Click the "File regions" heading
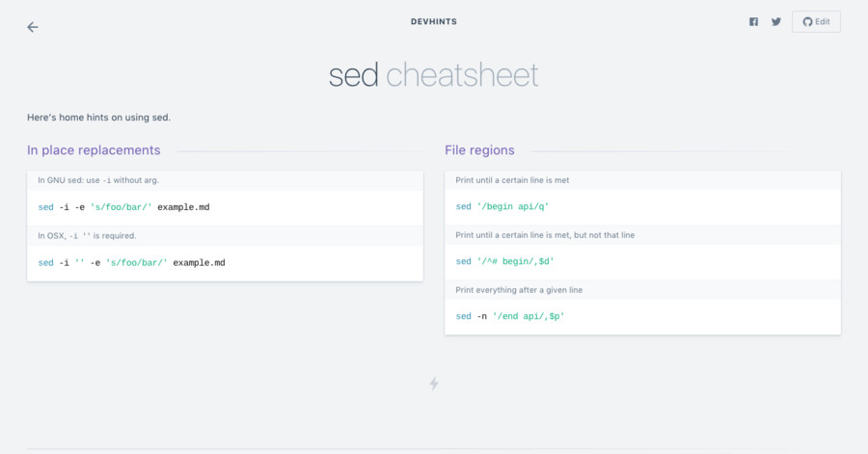The image size is (868, 454). pyautogui.click(x=479, y=150)
